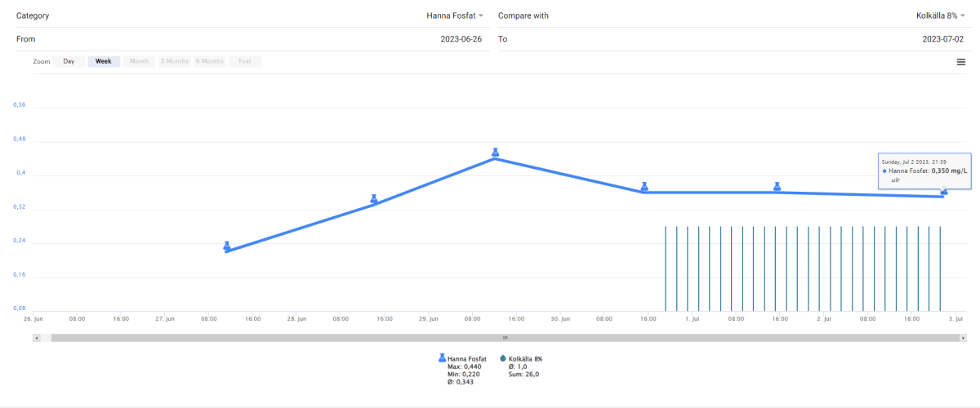Click the 0,48 y-axis label
Screen dimensions: 980x408
(20, 139)
